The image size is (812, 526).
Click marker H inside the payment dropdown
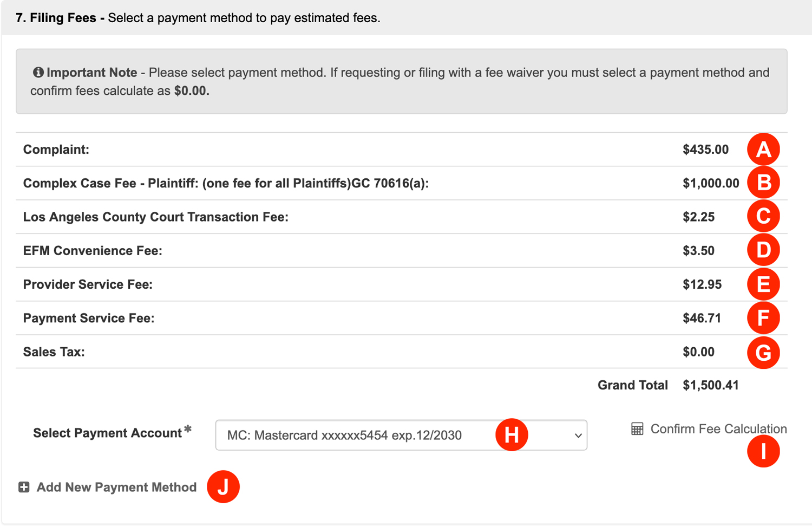click(x=512, y=434)
